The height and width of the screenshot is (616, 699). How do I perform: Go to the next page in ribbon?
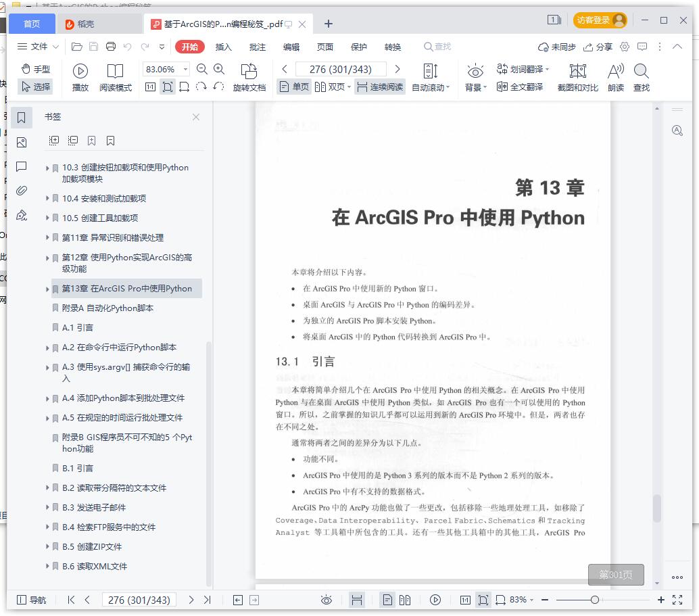point(397,69)
